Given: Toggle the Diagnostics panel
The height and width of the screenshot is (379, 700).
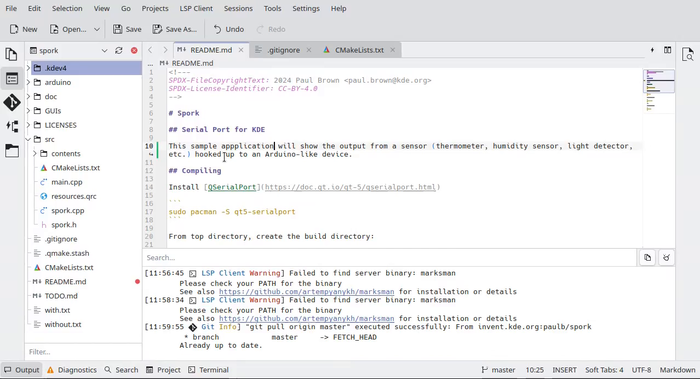Looking at the screenshot, I should point(72,370).
